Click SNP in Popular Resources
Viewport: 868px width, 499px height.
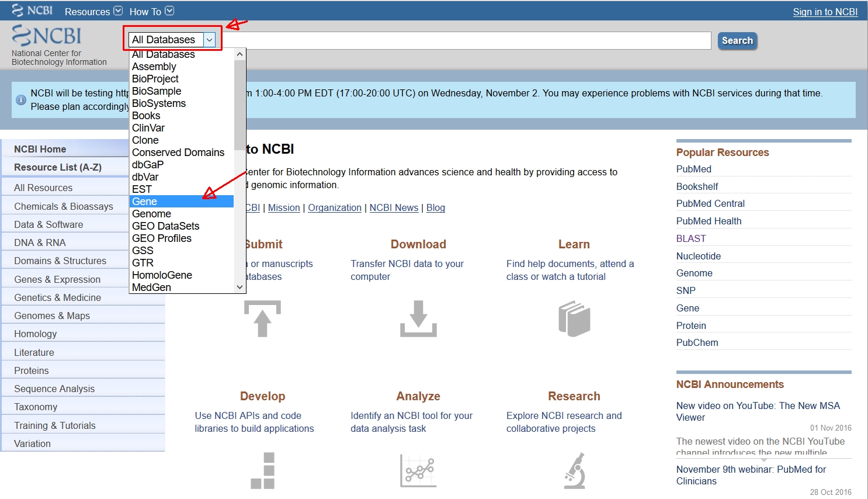tap(686, 290)
